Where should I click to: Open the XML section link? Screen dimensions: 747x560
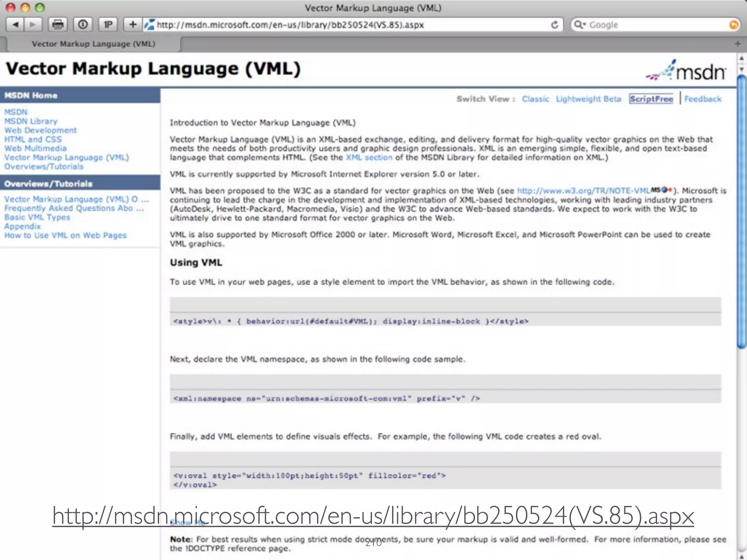tap(369, 157)
